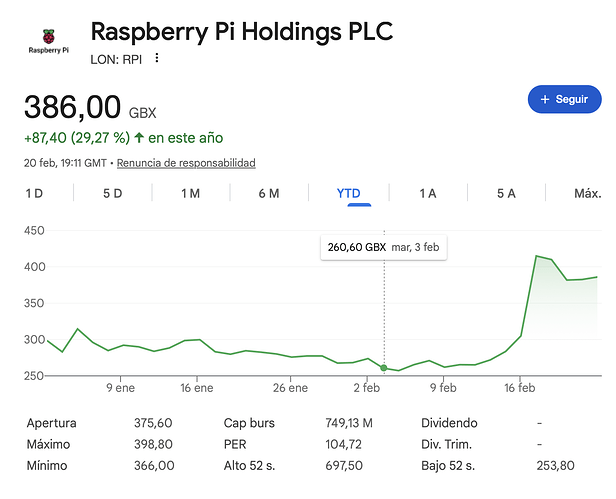616x499 pixels.
Task: Click the green up-arrow trend icon
Action: [x=138, y=138]
